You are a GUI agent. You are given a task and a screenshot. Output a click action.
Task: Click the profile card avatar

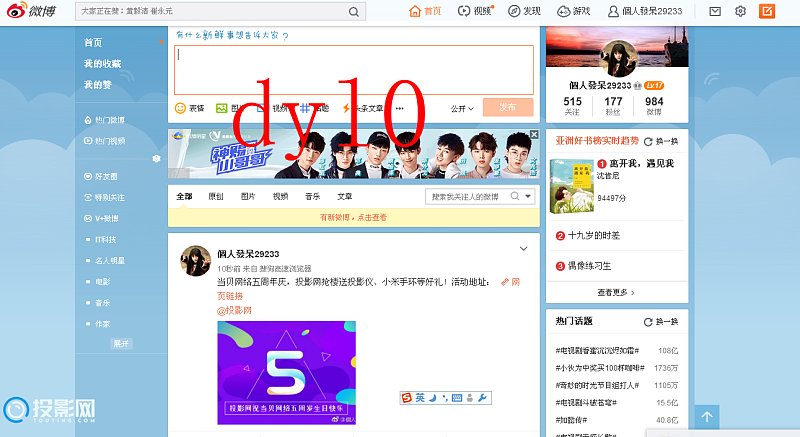619,59
